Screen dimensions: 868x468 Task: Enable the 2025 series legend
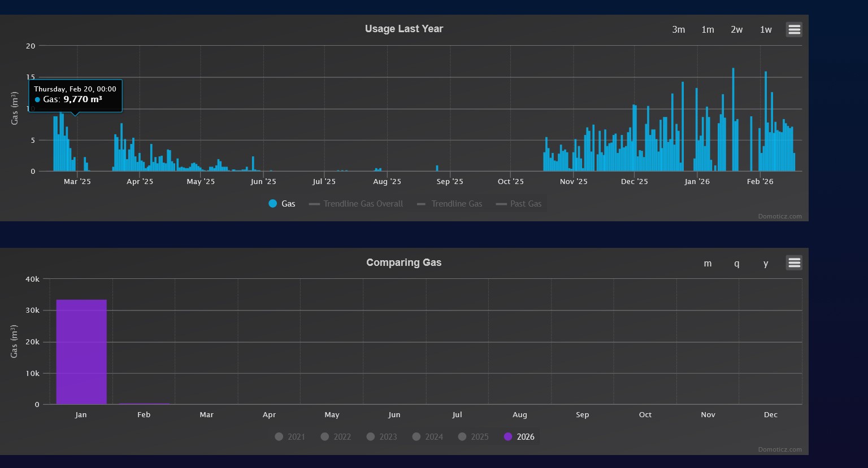pyautogui.click(x=473, y=437)
